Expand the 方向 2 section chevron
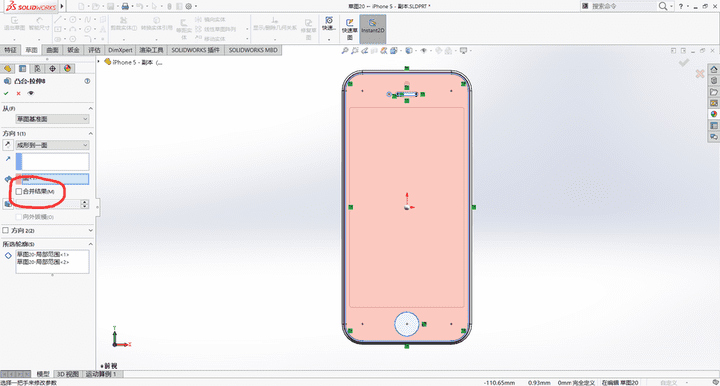Image resolution: width=720 pixels, height=386 pixels. pyautogui.click(x=90, y=230)
